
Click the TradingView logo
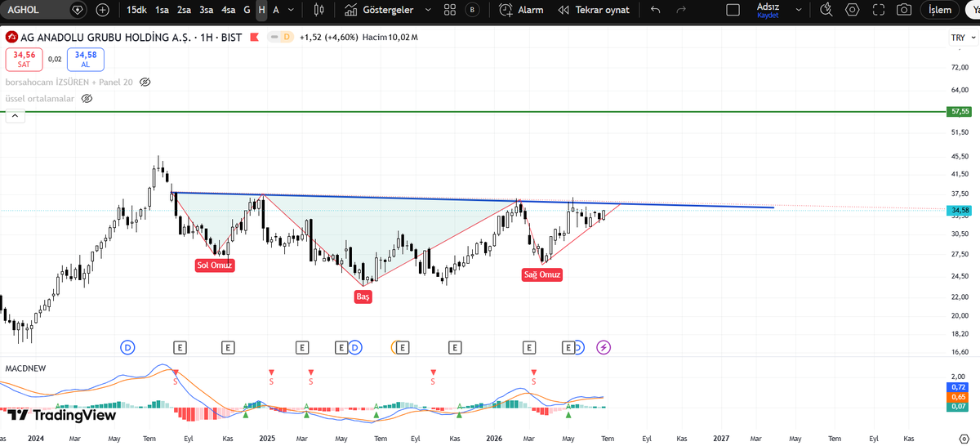pyautogui.click(x=61, y=415)
